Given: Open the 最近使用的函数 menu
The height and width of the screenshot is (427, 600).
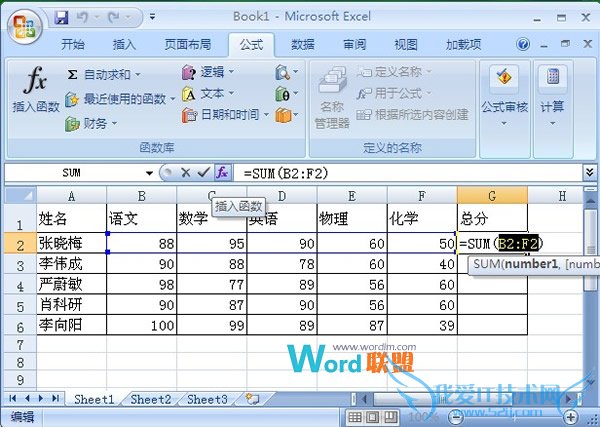Looking at the screenshot, I should pyautogui.click(x=120, y=99).
